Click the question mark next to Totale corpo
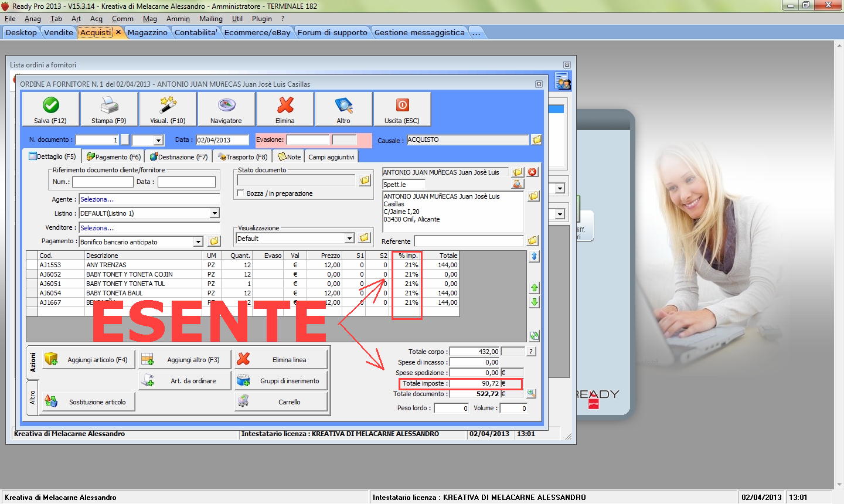This screenshot has width=844, height=504. pyautogui.click(x=531, y=352)
